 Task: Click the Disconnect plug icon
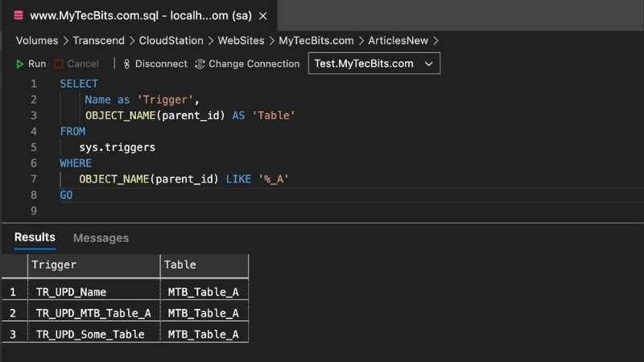pos(126,64)
